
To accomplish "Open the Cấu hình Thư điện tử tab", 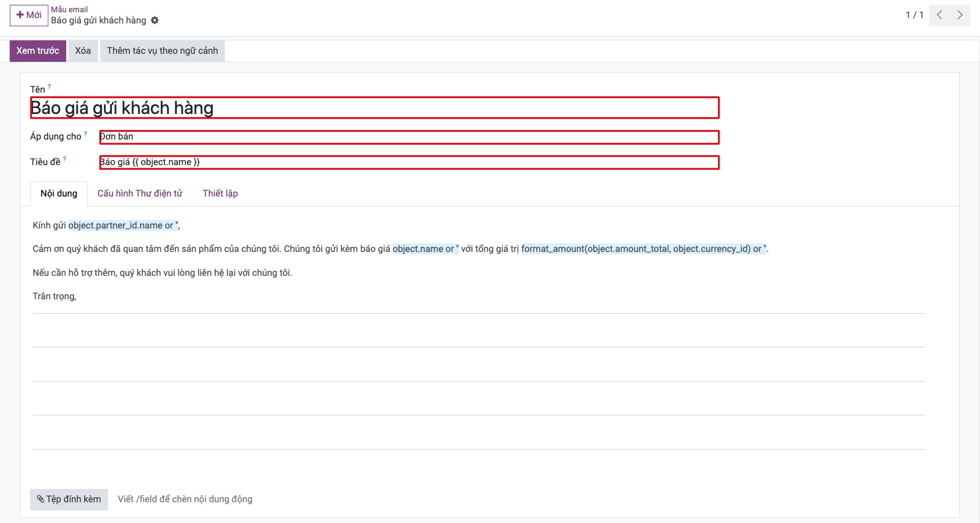I will tap(140, 193).
